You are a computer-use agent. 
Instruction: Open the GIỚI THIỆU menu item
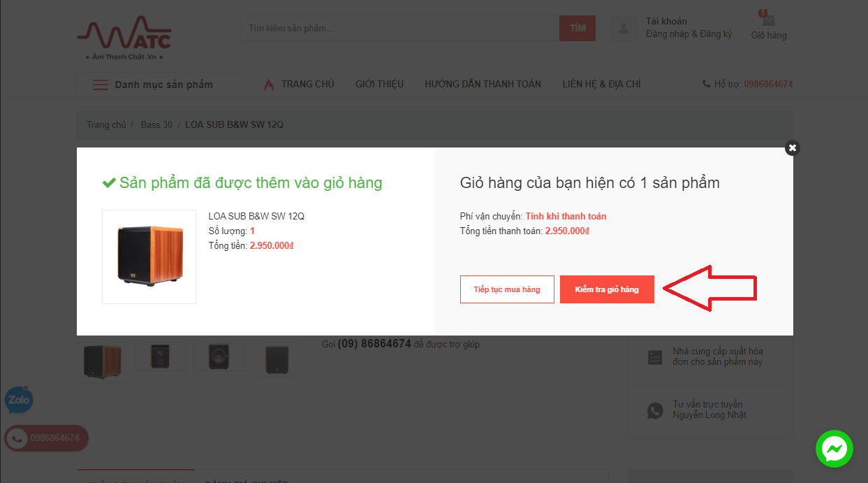pos(379,84)
